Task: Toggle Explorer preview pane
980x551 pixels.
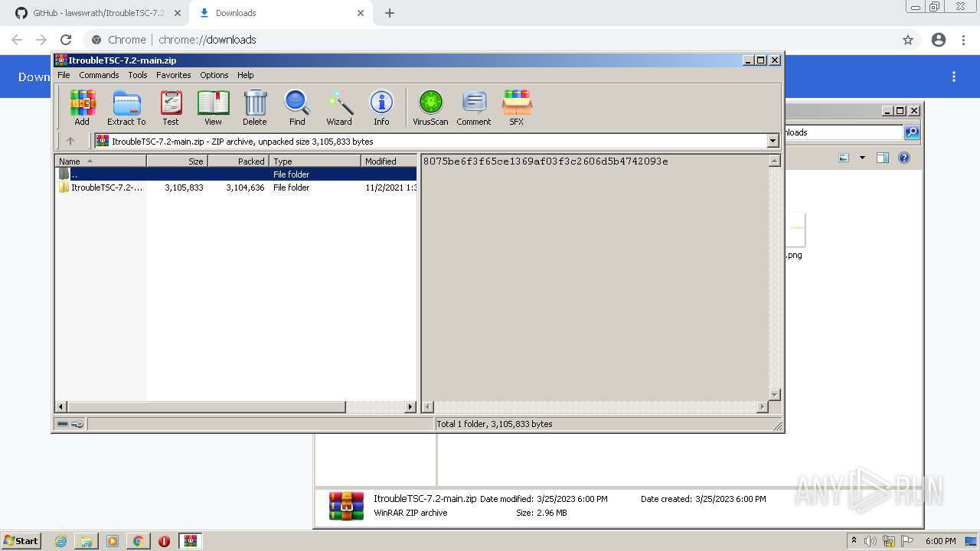Action: pos(882,158)
